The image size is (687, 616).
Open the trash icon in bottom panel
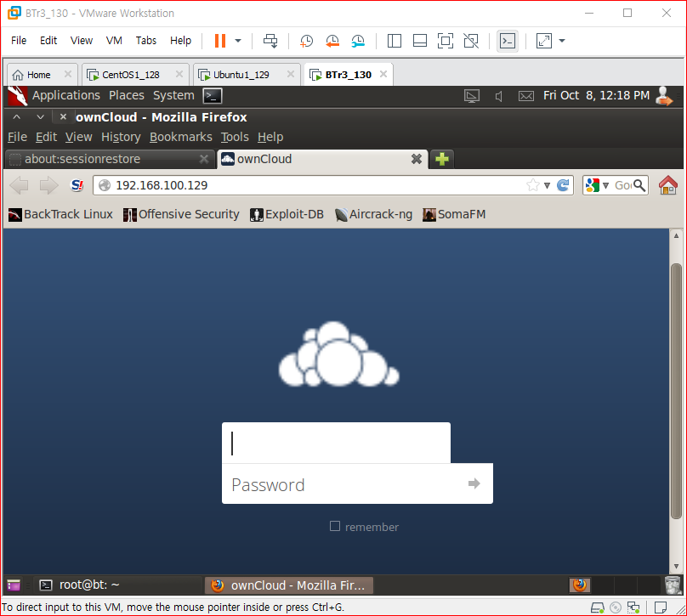tap(673, 585)
